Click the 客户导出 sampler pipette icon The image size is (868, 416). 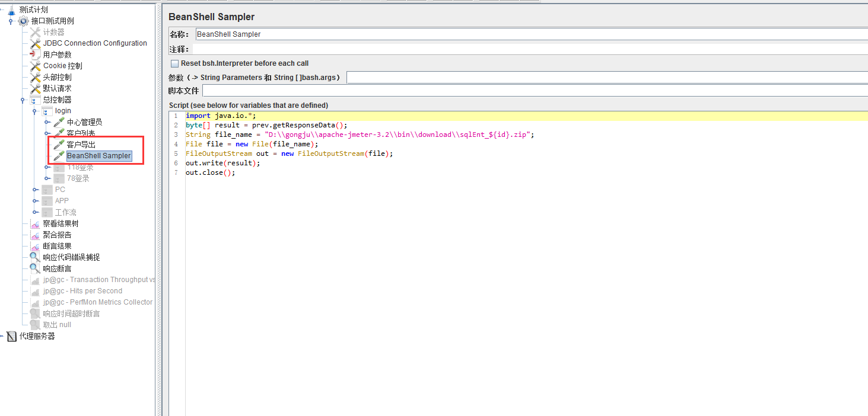tap(59, 145)
